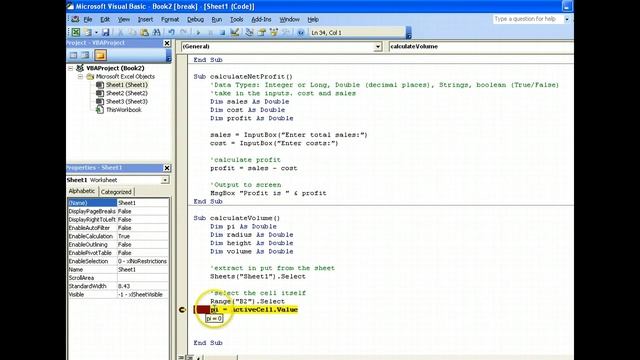Open the calculateVolume procedure dropdown
The image size is (640, 360).
coord(481,47)
